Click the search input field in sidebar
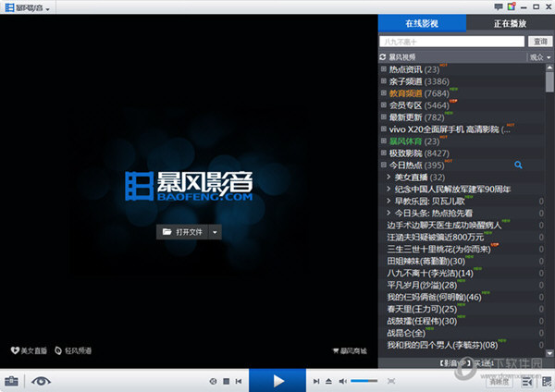 (451, 42)
